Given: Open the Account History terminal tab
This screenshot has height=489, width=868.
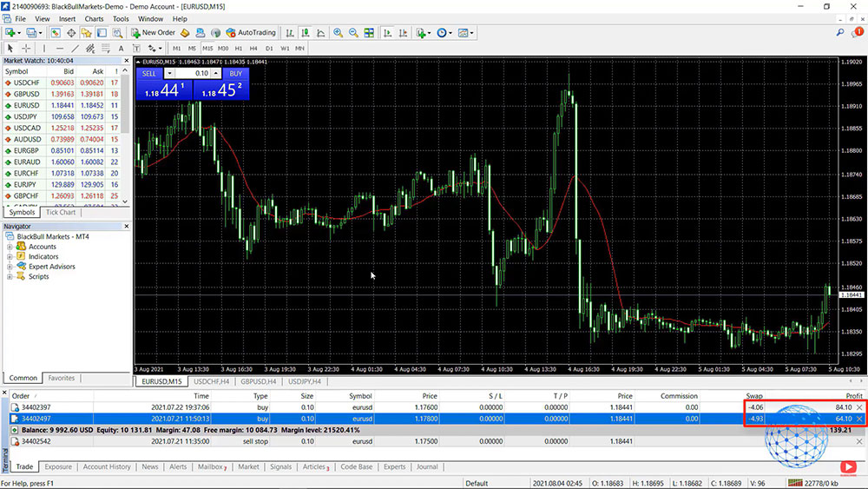Looking at the screenshot, I should tap(107, 466).
